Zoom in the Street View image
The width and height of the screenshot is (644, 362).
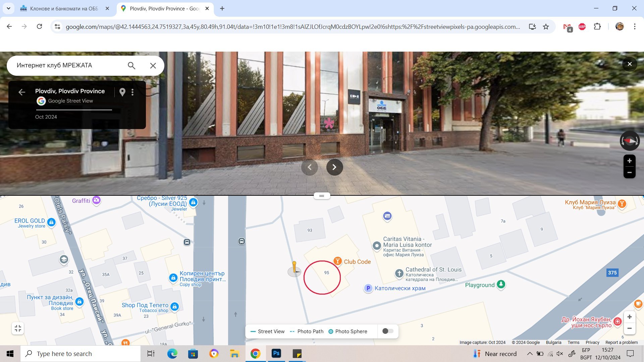click(630, 161)
